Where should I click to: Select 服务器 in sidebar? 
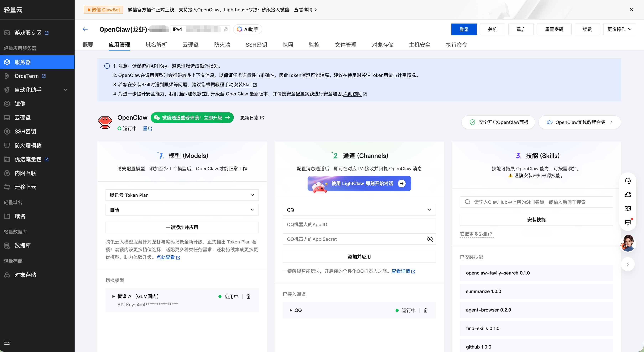tap(37, 62)
